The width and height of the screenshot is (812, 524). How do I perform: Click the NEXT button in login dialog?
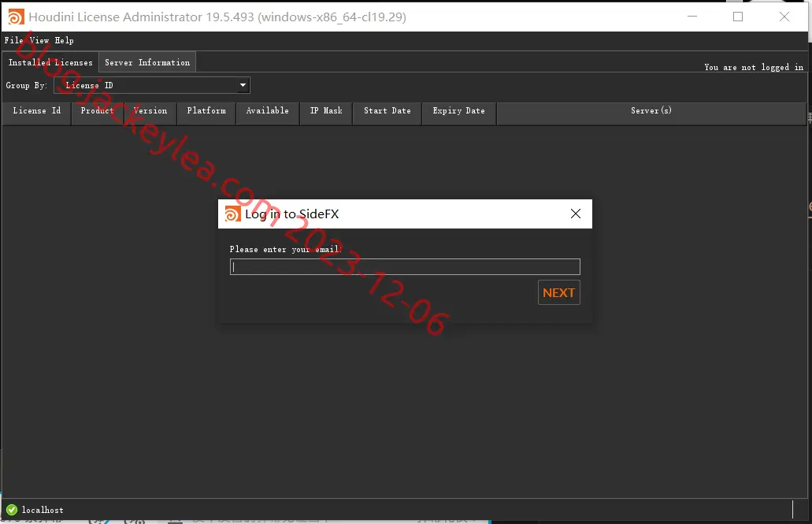pyautogui.click(x=558, y=292)
